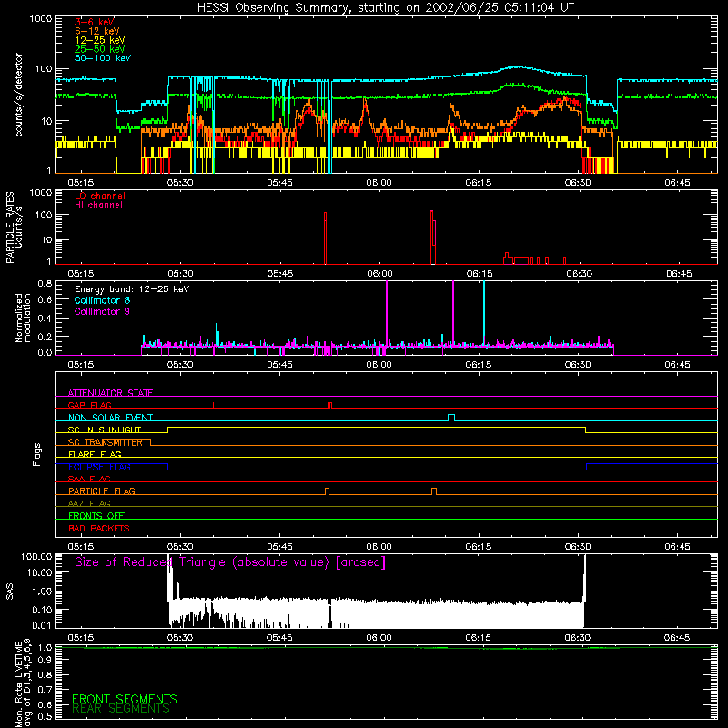The width and height of the screenshot is (728, 728).
Task: Click the NON SOLAR EVENT flag label
Action: point(110,418)
